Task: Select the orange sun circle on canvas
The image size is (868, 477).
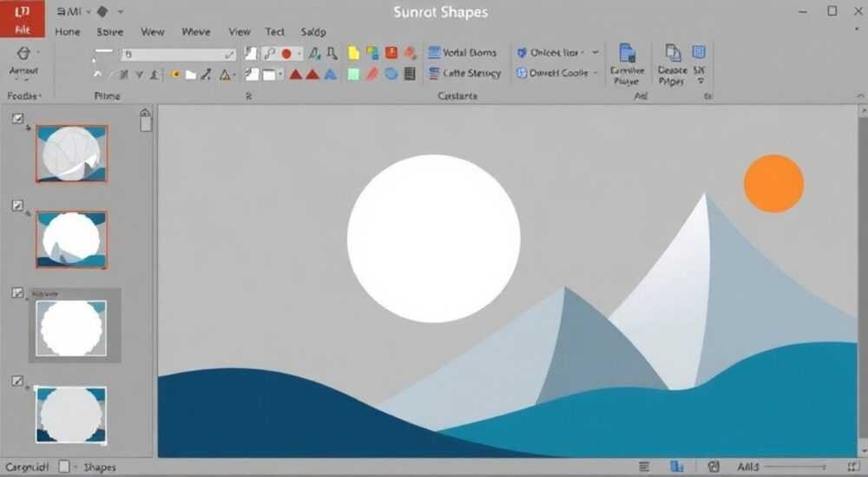Action: click(x=773, y=183)
